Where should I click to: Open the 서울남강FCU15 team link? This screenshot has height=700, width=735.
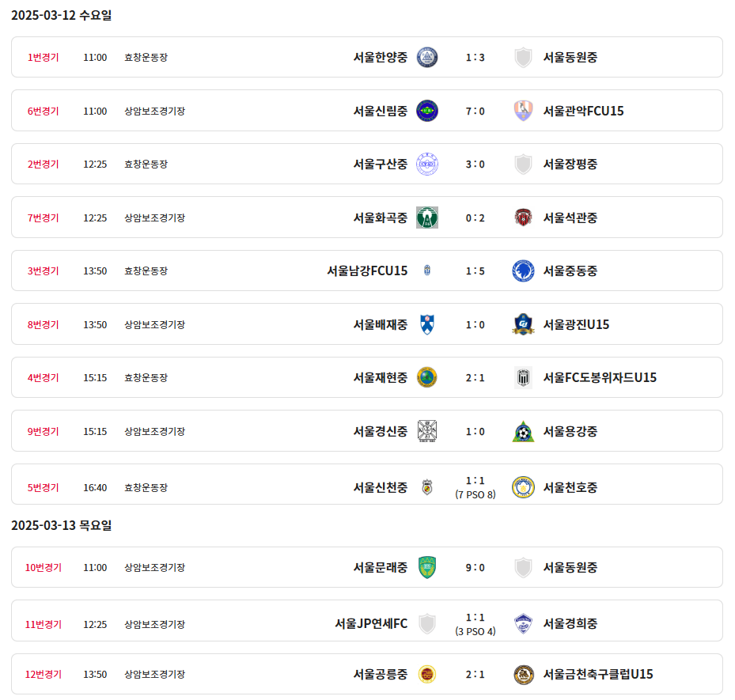367,271
